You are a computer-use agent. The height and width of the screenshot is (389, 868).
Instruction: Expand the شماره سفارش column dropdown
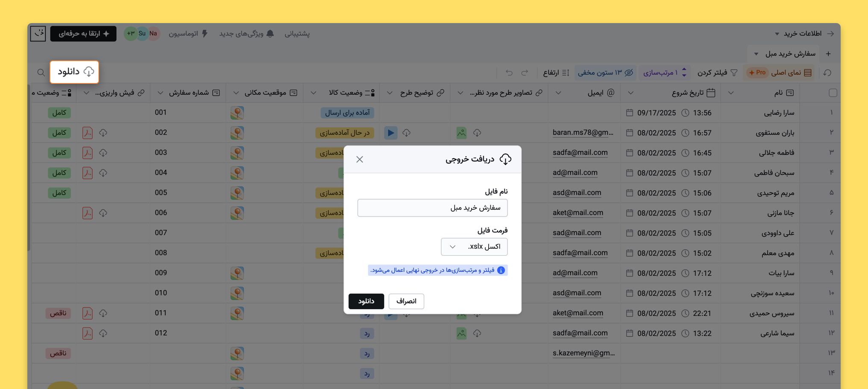coord(160,93)
